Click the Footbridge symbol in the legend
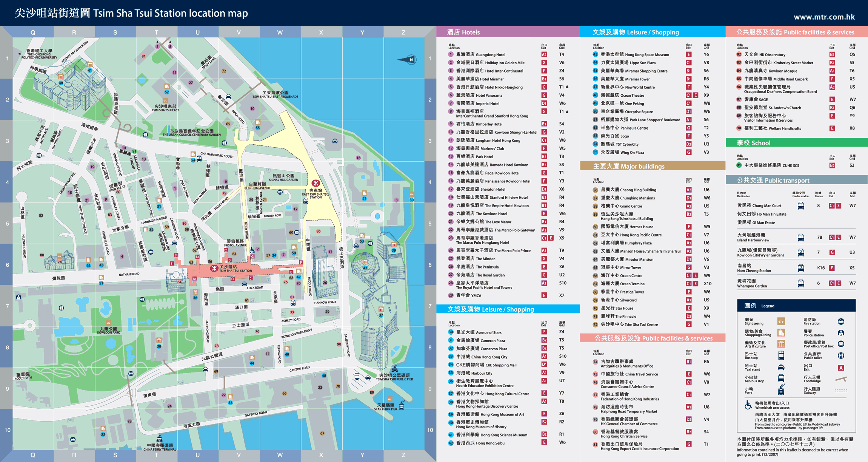The height and width of the screenshot is (462, 868). (841, 379)
